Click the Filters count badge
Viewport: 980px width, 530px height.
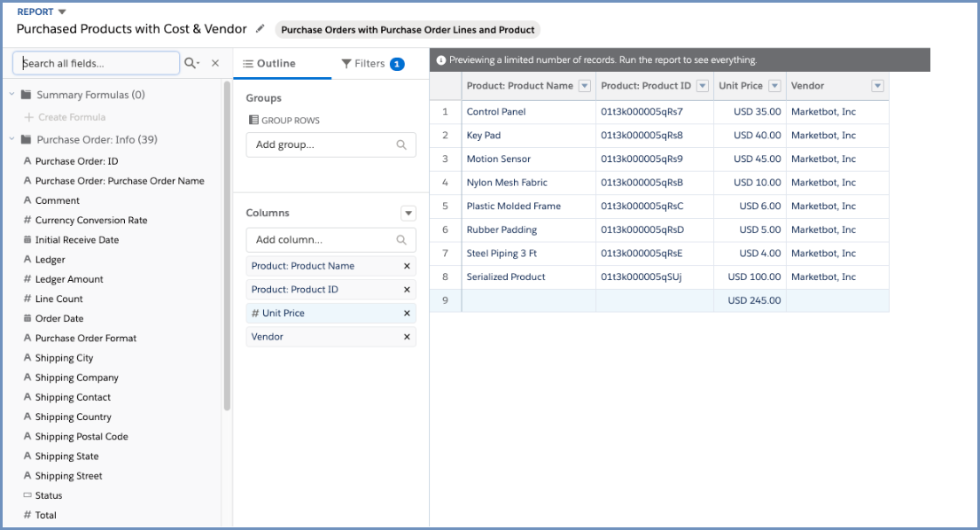coord(397,64)
